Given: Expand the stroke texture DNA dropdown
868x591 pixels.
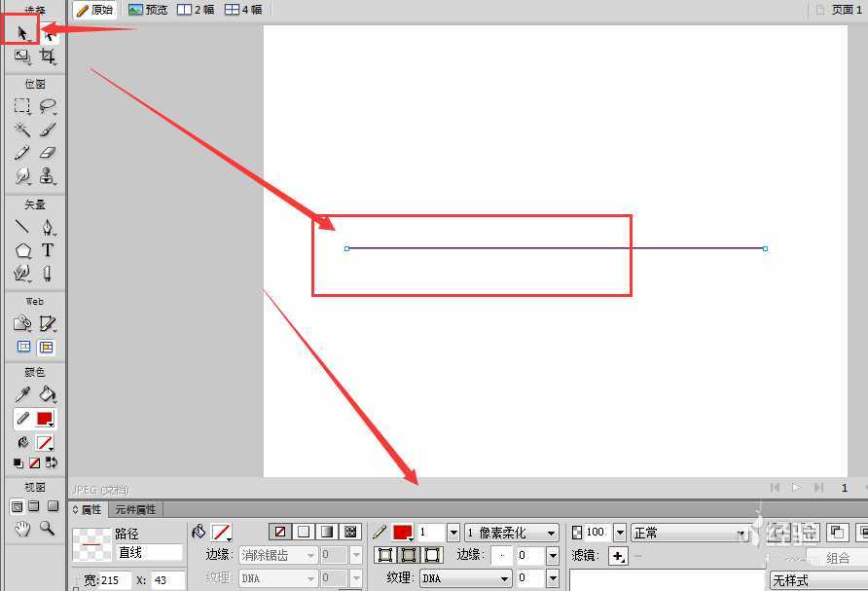Looking at the screenshot, I should [x=465, y=578].
